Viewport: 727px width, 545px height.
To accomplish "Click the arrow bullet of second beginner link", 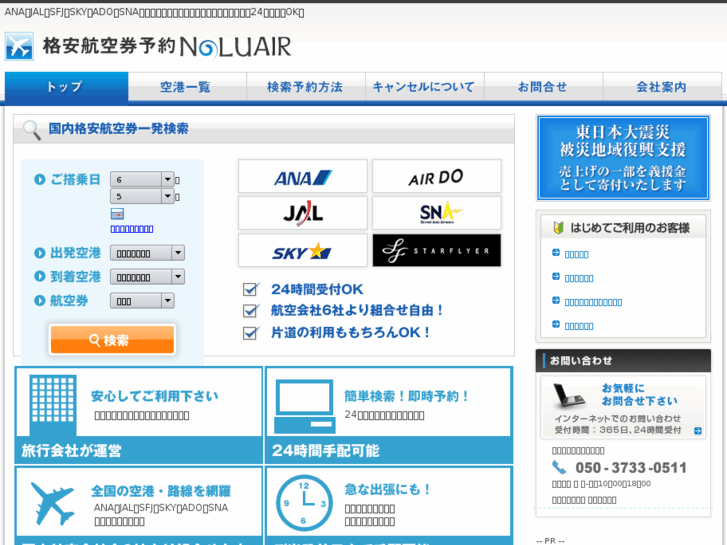I will point(556,277).
